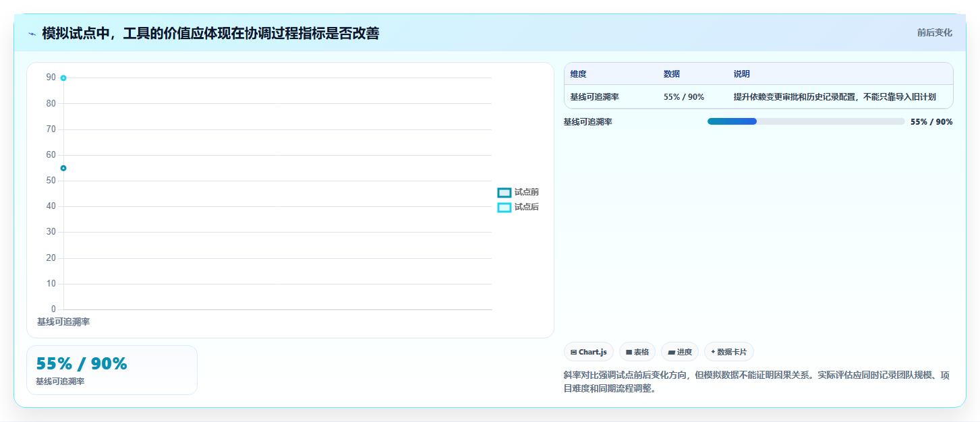The width and height of the screenshot is (980, 422).
Task: Select the 90 data point on chart
Action: click(63, 78)
